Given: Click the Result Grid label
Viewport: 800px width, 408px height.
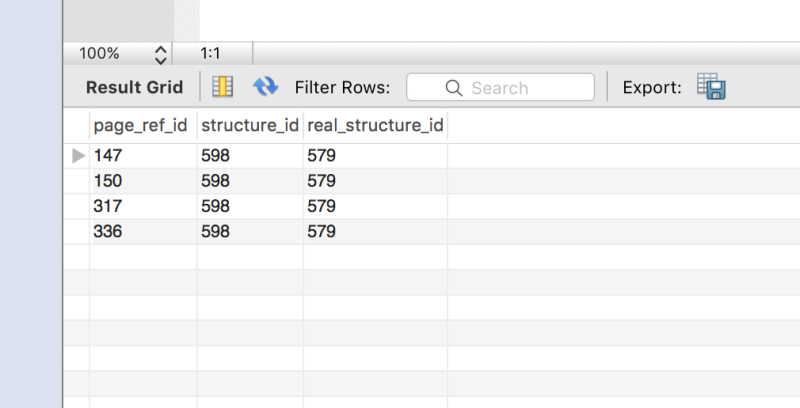Looking at the screenshot, I should (x=135, y=87).
